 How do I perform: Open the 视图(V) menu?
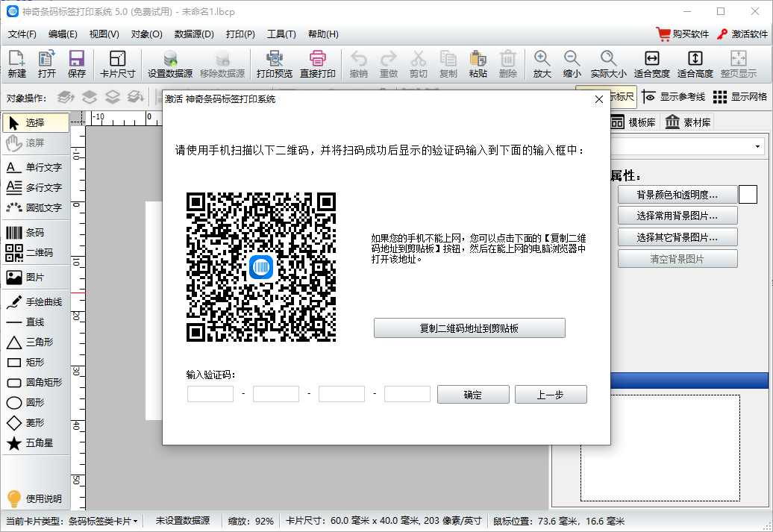click(x=104, y=34)
